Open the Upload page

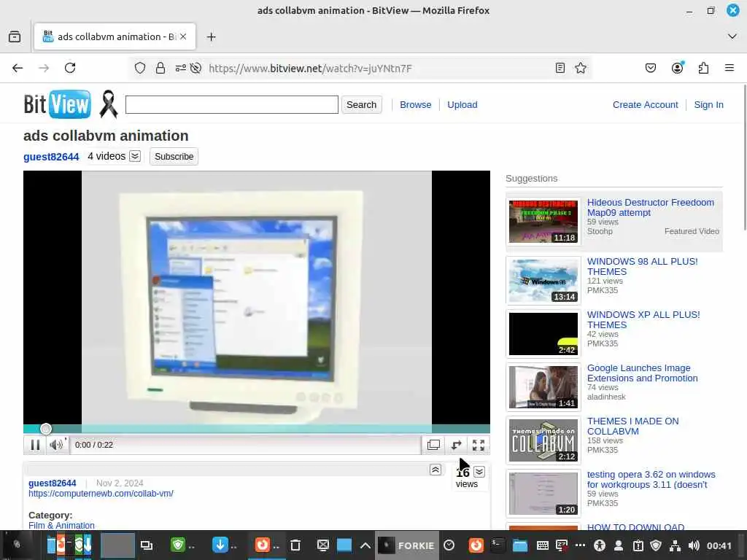(x=462, y=105)
